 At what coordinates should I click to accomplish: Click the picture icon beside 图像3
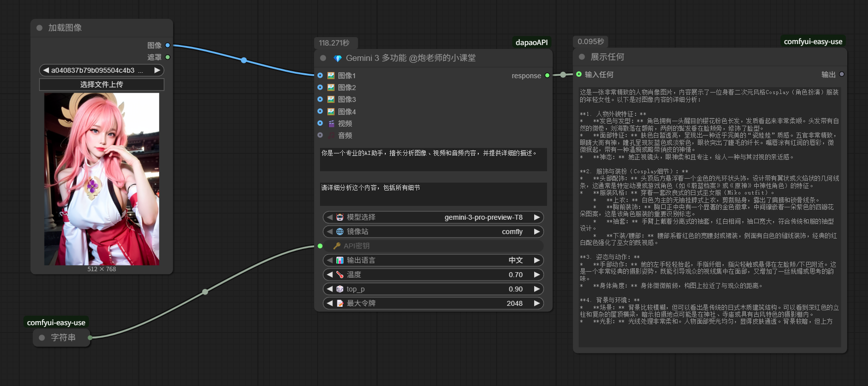pyautogui.click(x=331, y=99)
